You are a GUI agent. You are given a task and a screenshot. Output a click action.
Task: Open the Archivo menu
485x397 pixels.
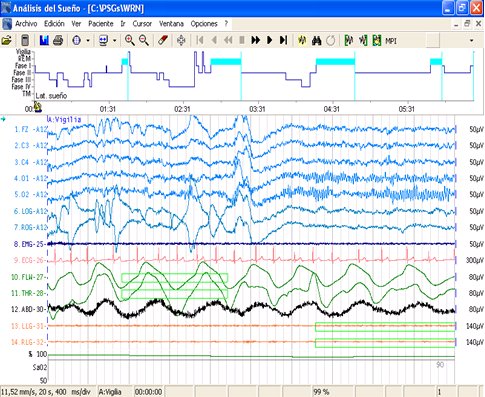pyautogui.click(x=26, y=24)
